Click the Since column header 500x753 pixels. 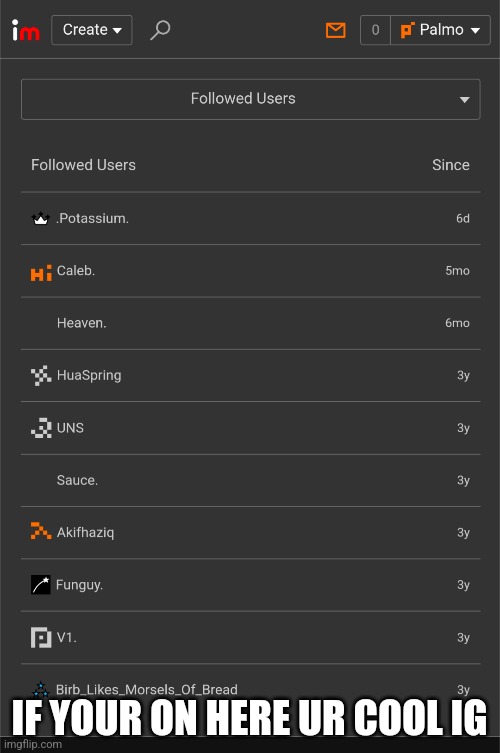point(451,165)
